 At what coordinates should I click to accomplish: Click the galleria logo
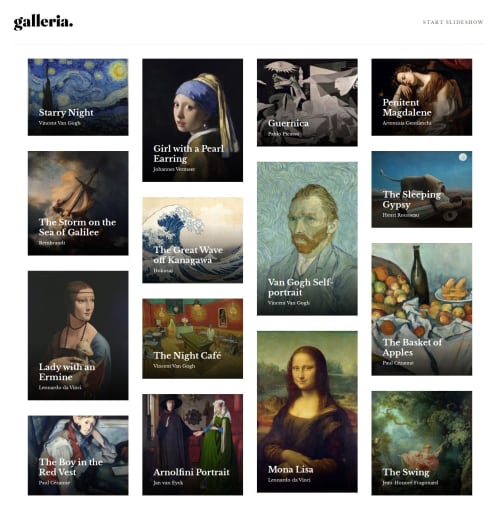click(x=43, y=22)
